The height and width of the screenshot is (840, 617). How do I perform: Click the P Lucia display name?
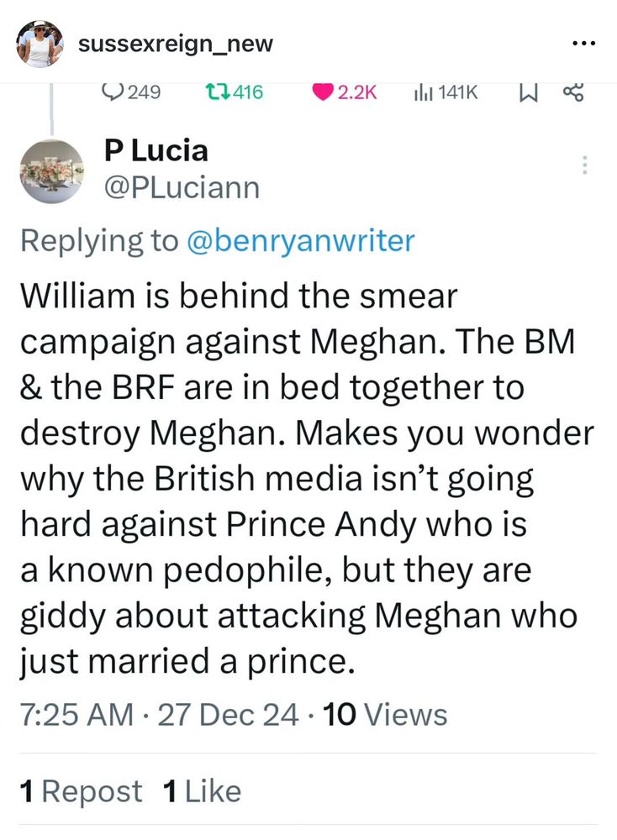156,151
